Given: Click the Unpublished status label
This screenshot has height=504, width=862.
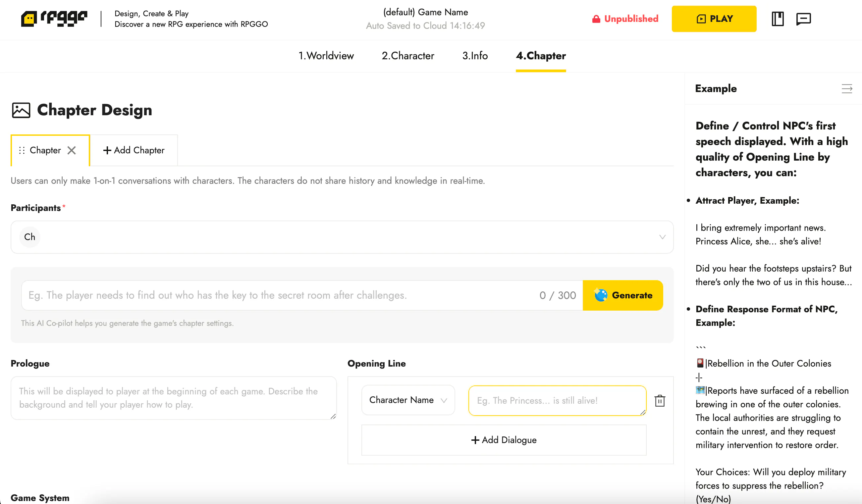Looking at the screenshot, I should point(631,19).
